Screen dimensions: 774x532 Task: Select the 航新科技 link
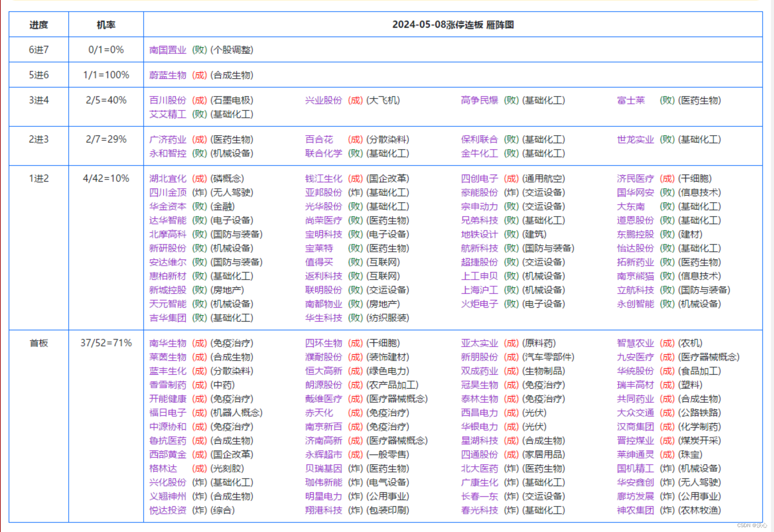[x=479, y=249]
